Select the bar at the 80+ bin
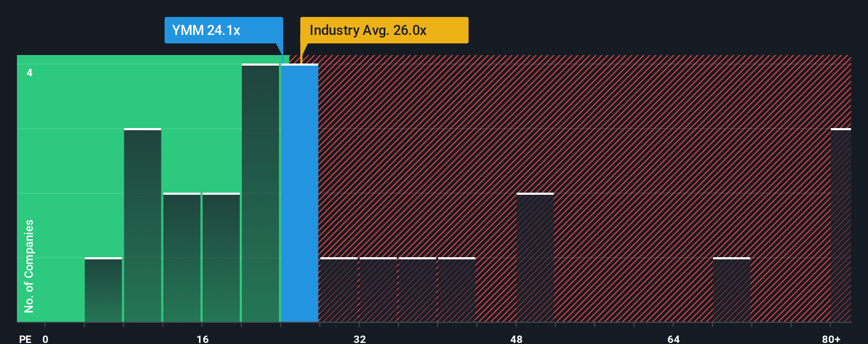 point(841,225)
